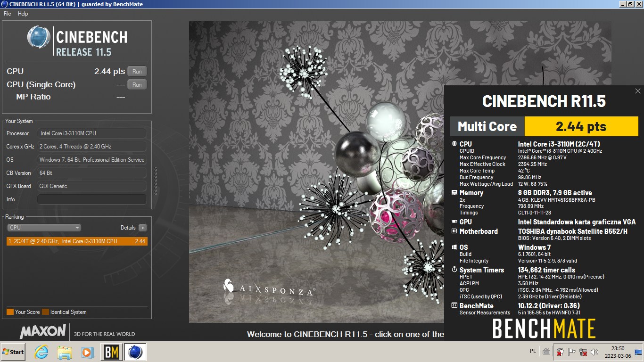Open Action Center flag icon

[572, 352]
